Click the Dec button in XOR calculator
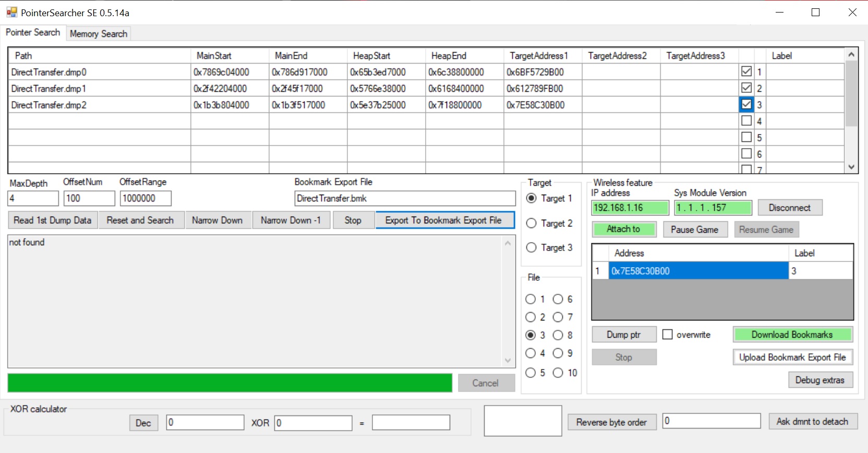 [x=143, y=423]
